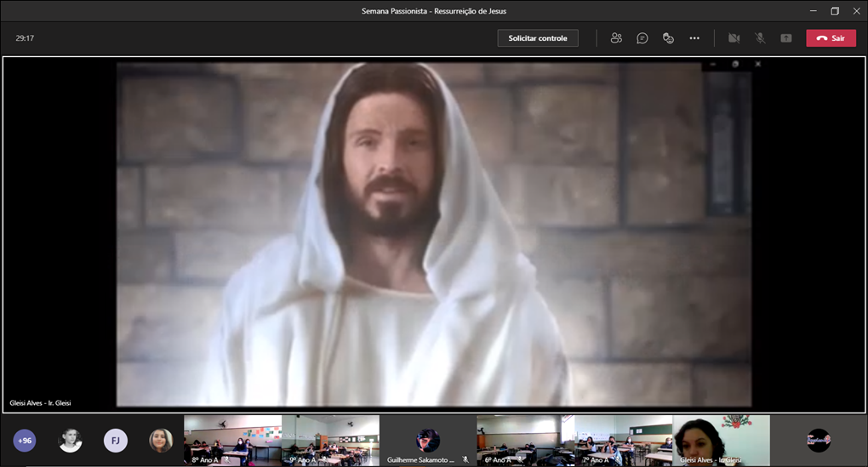Maximize the shared video player window
This screenshot has height=467, width=868.
click(x=735, y=64)
